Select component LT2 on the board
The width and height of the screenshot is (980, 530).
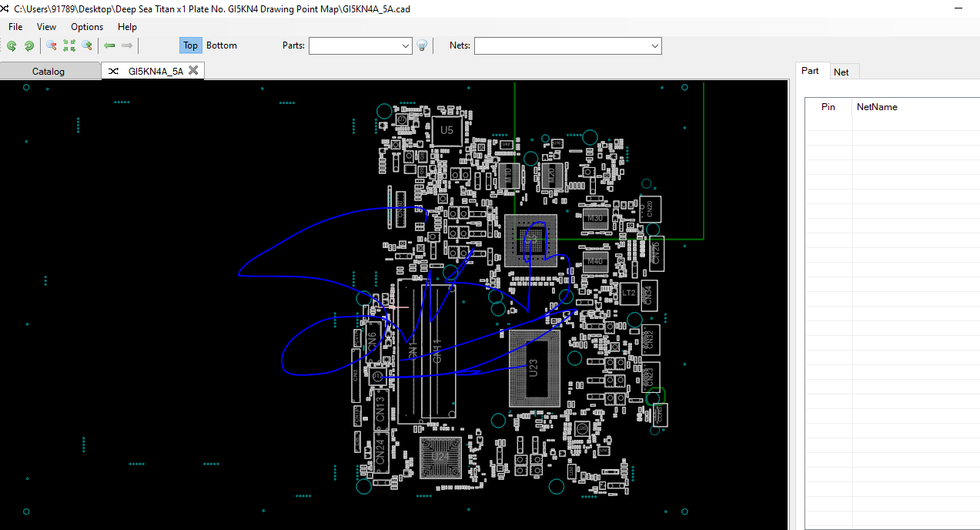628,293
